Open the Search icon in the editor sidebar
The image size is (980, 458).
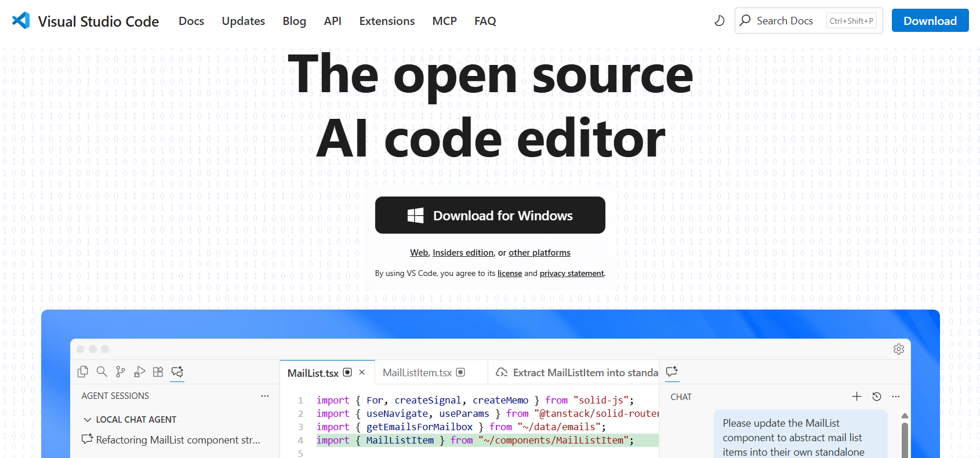[x=101, y=372]
